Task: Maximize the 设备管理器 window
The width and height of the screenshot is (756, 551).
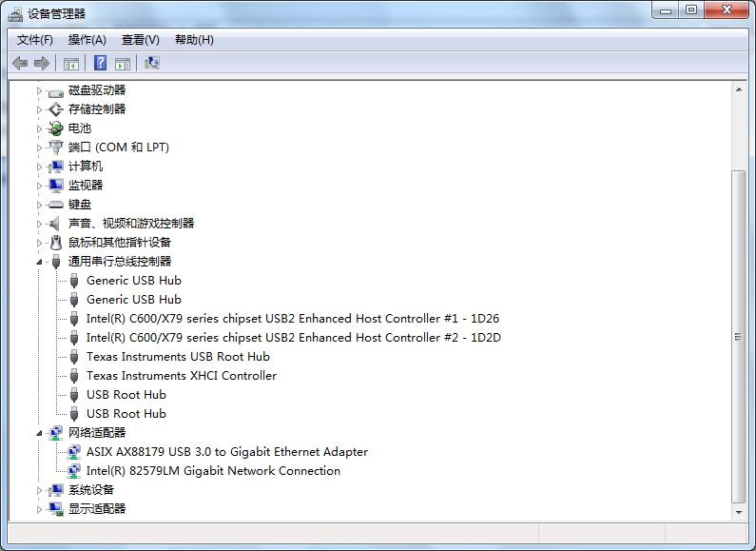Action: click(x=691, y=10)
